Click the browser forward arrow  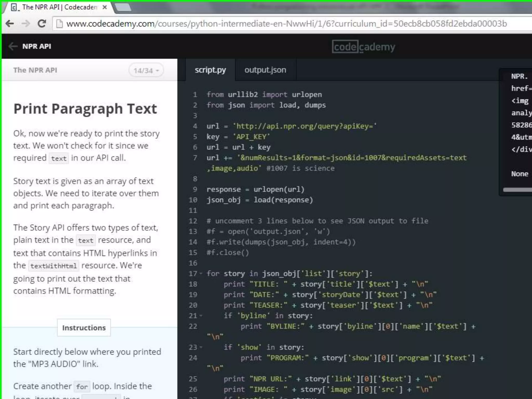click(25, 24)
